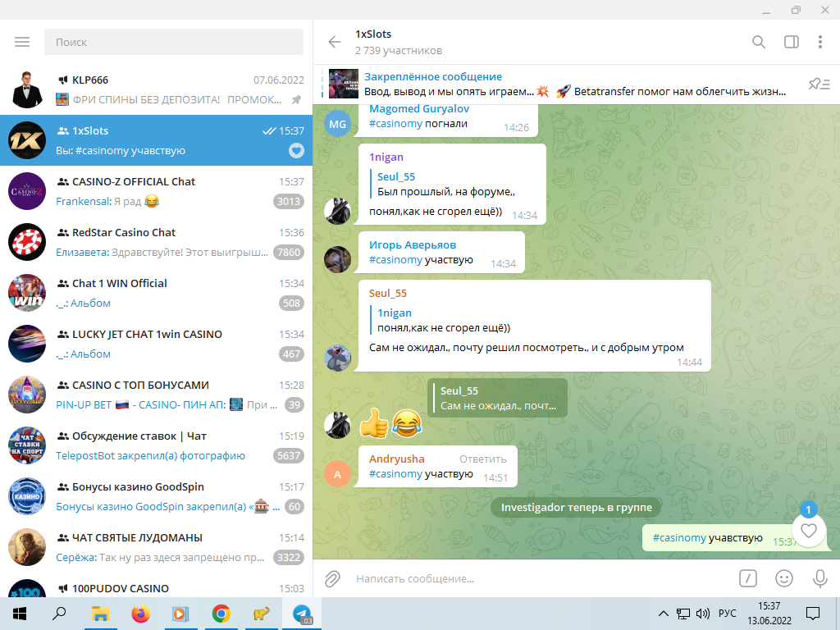
Task: Open Windows notification center icon
Action: (x=813, y=614)
